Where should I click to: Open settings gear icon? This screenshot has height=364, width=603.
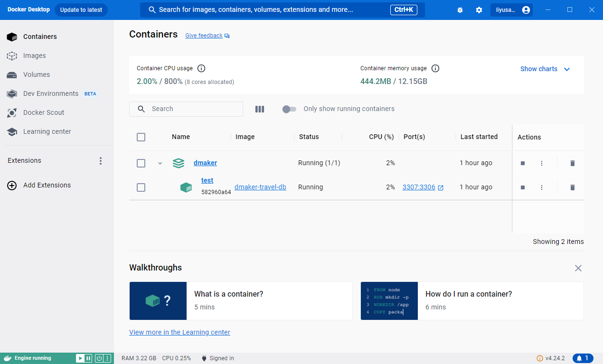coord(479,10)
